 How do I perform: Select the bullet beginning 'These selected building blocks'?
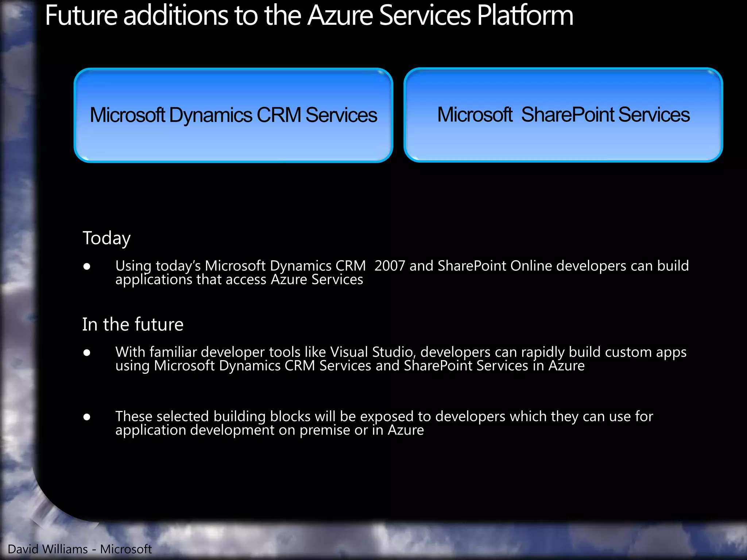[x=384, y=423]
